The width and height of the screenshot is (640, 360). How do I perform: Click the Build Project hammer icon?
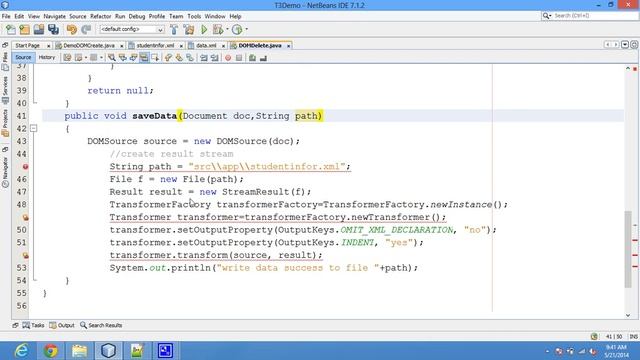[174, 29]
